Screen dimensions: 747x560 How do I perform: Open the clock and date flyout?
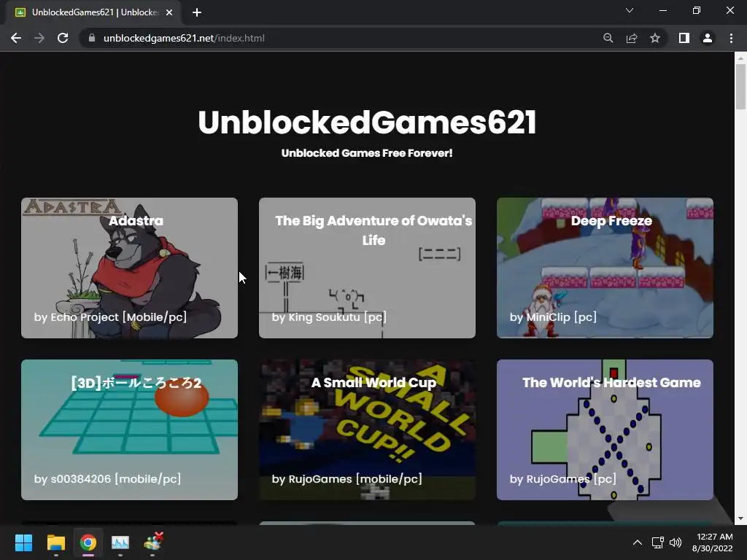coord(713,542)
